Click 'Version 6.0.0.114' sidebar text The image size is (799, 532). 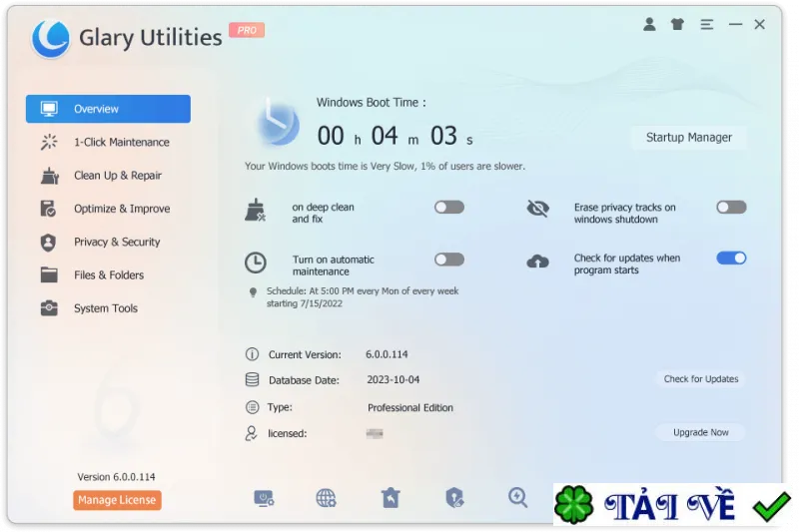tap(116, 477)
